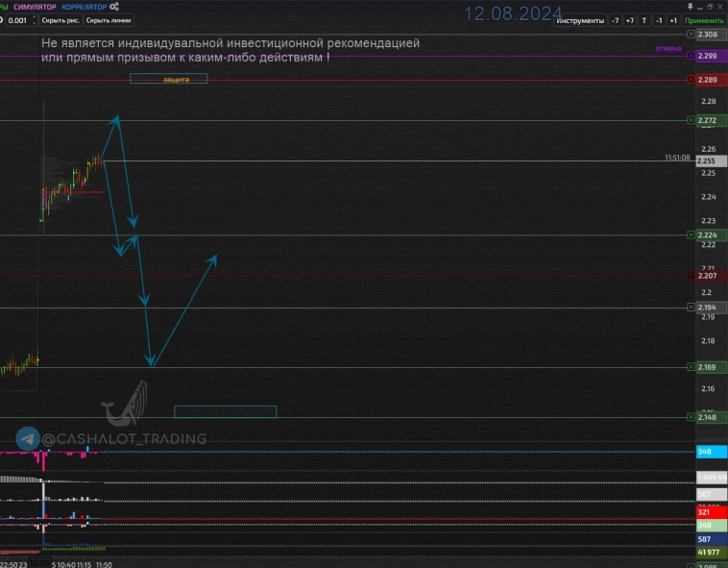
Task: Open the correlator settings gears icon
Action: [114, 7]
